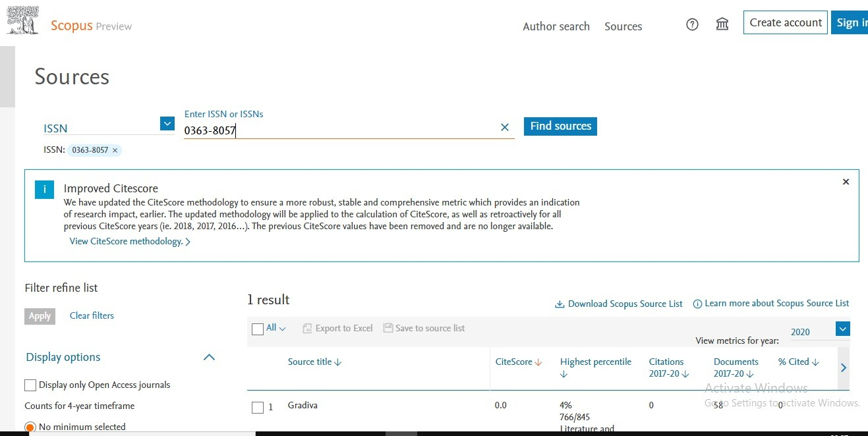Clear the ISSN search field with X
Screen dimensions: 868x436
point(505,127)
